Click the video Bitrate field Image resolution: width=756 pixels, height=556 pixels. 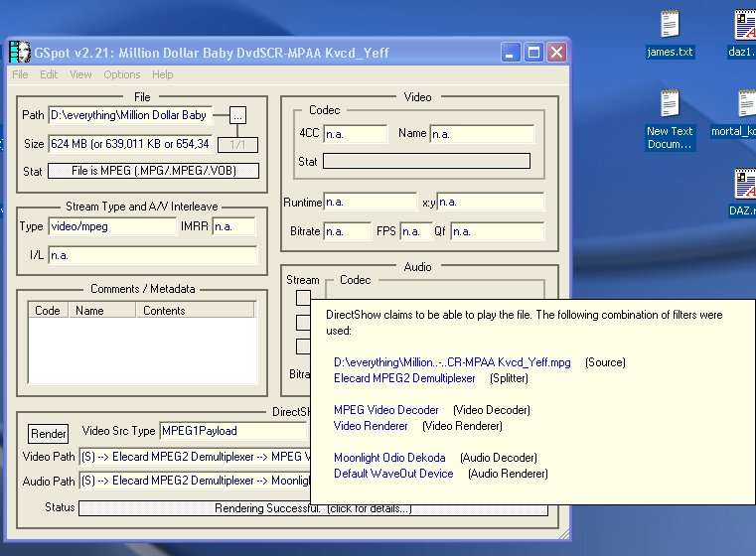pos(347,231)
